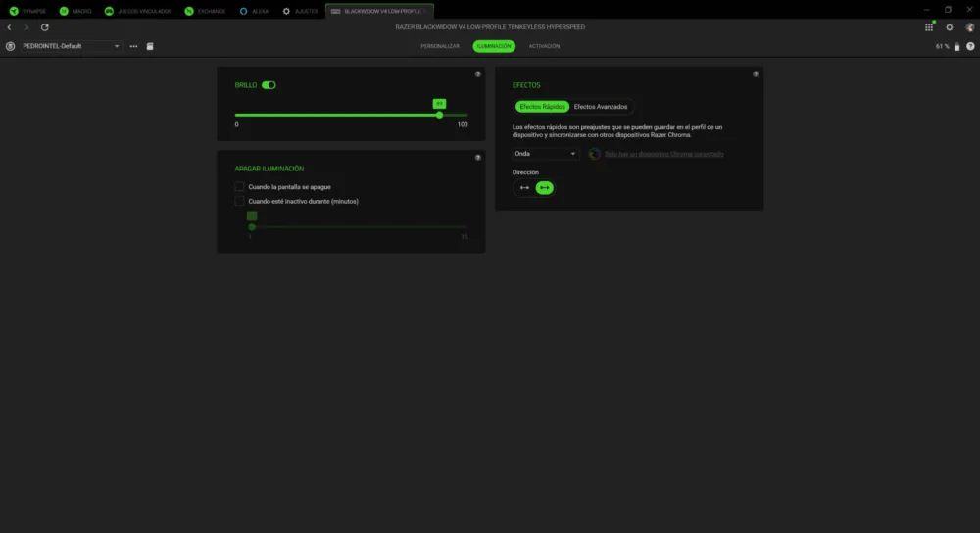This screenshot has width=980, height=533.
Task: Click the Chroma sync icon
Action: click(595, 154)
